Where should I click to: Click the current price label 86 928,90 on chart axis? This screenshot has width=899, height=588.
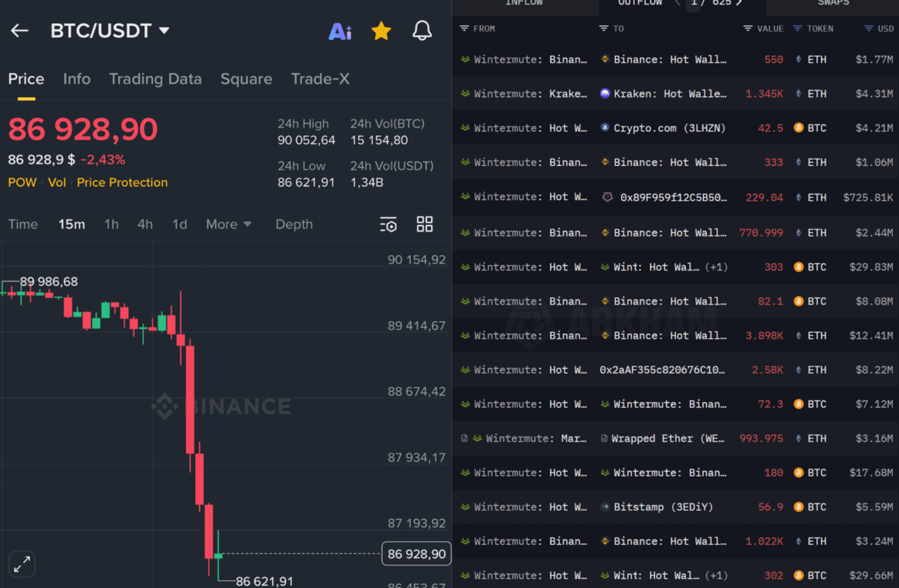tap(417, 554)
